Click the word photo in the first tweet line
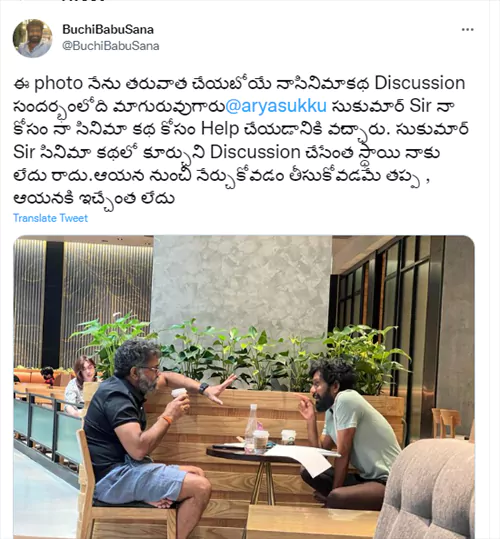Viewport: 500px width, 539px height. [58, 84]
